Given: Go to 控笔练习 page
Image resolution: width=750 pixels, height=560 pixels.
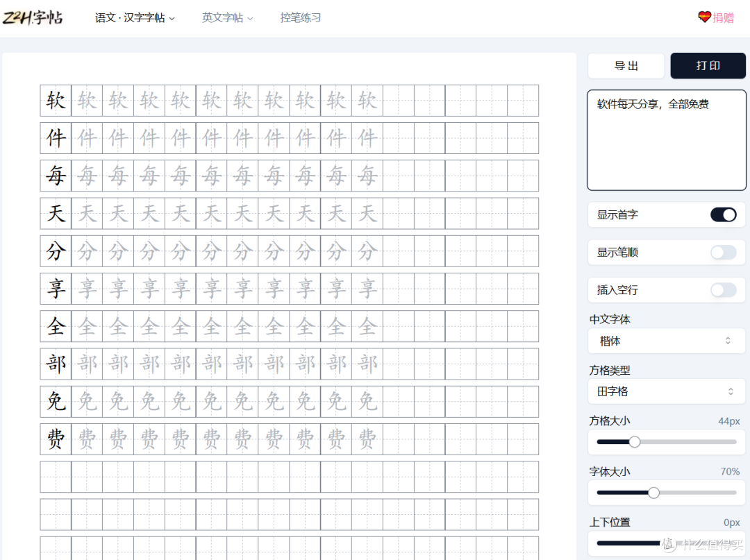Looking at the screenshot, I should pos(301,17).
